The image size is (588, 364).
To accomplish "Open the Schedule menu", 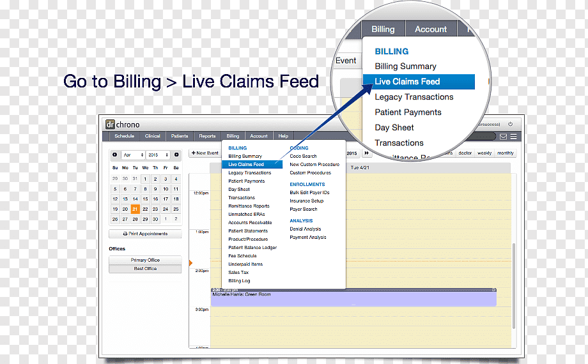I will 124,136.
